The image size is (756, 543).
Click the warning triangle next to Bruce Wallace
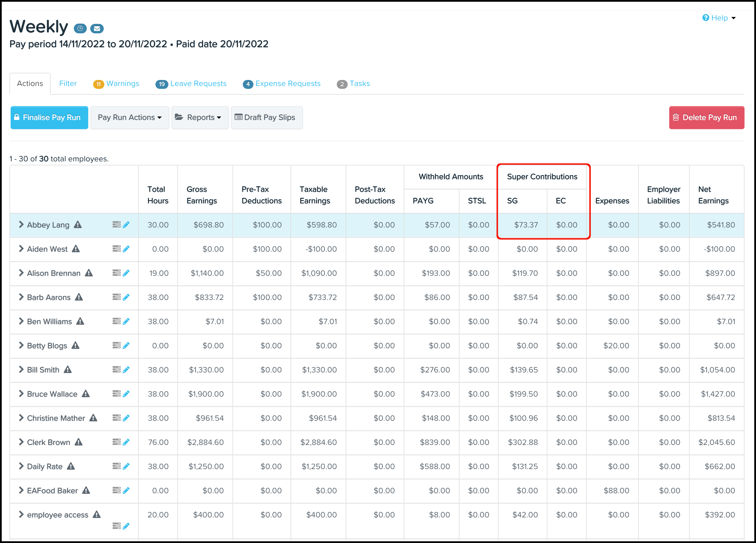[86, 394]
